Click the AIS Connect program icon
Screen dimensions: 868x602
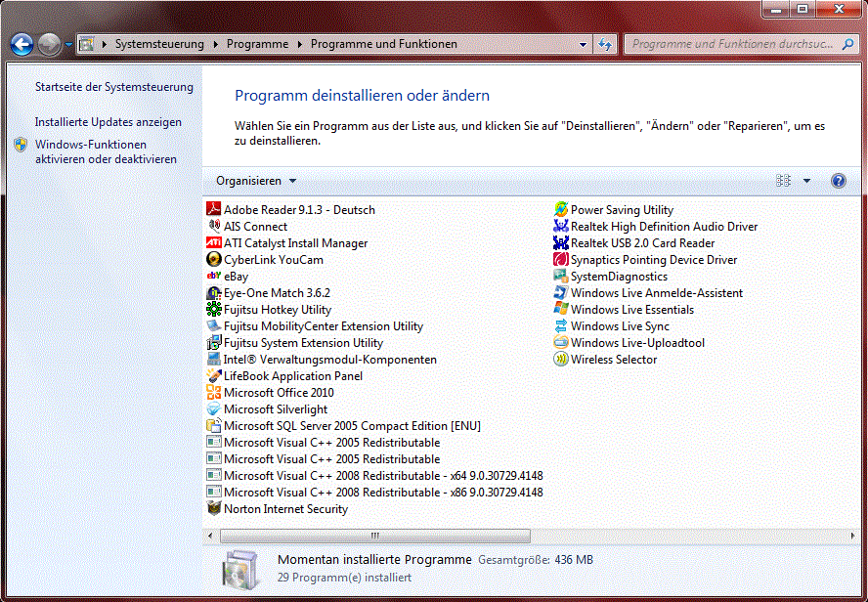pos(214,226)
